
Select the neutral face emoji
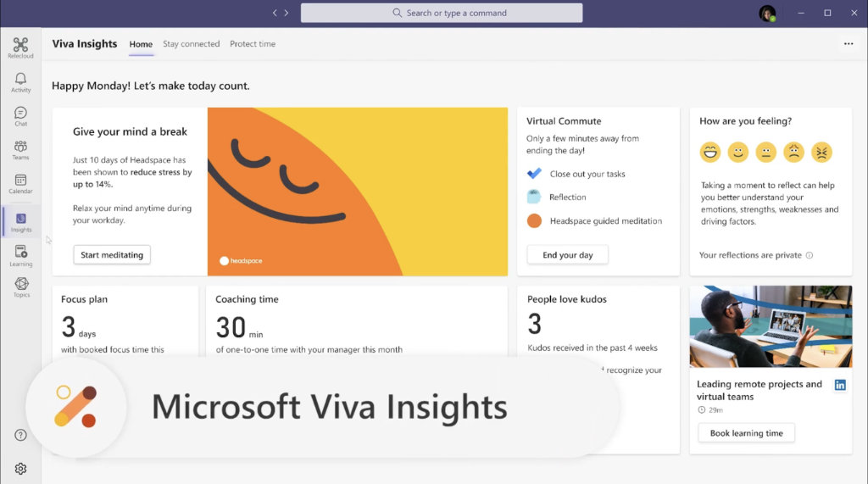click(765, 152)
